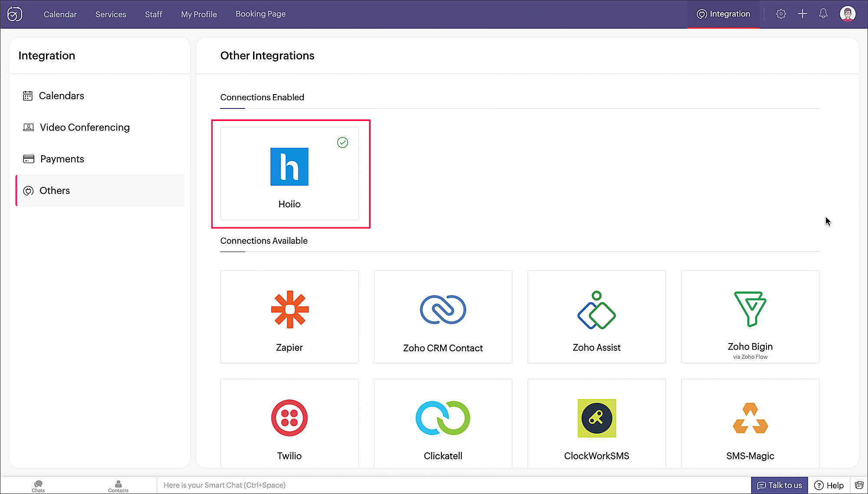Click the Zapier label text
The width and height of the screenshot is (868, 494).
coord(289,347)
